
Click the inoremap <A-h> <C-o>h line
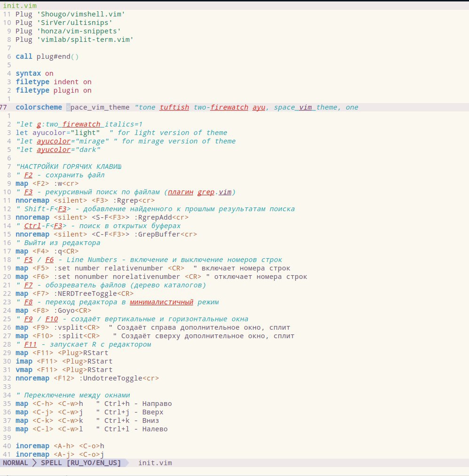pyautogui.click(x=60, y=446)
